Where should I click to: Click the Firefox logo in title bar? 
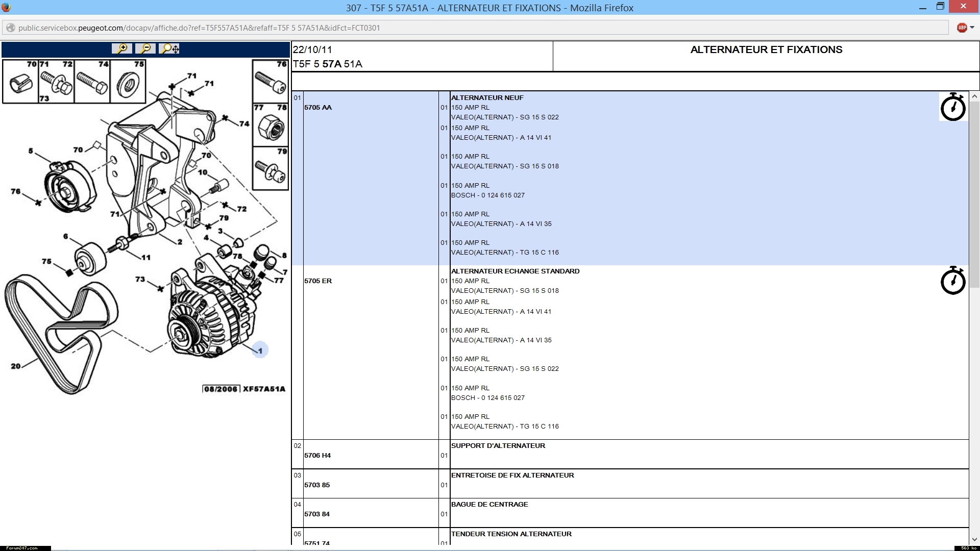[6, 7]
